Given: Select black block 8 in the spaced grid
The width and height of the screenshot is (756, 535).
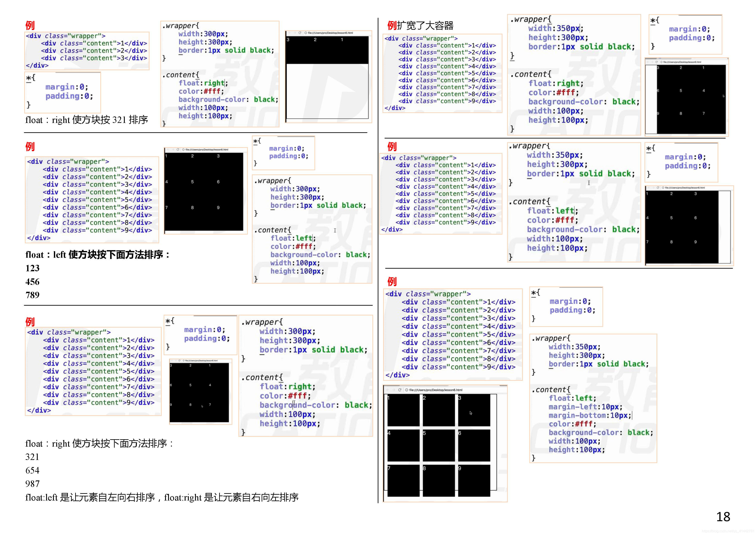Looking at the screenshot, I should click(439, 481).
